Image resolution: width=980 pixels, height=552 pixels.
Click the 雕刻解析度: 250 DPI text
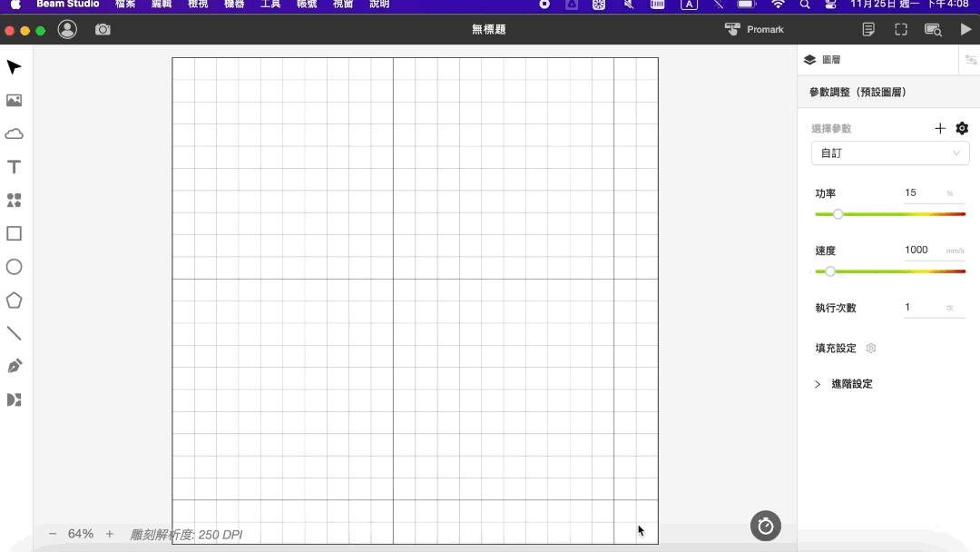tap(186, 535)
